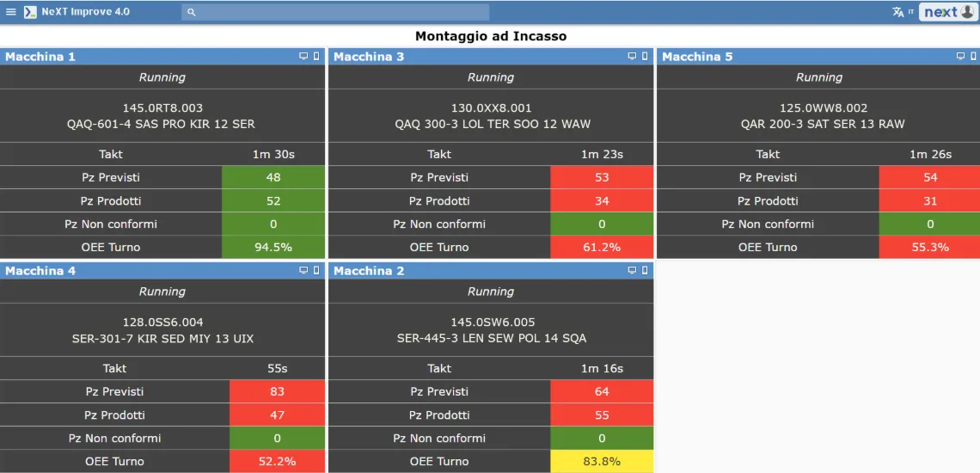Click the yellow 83.8% OEE Turno cell
This screenshot has width=980, height=473.
click(602, 462)
